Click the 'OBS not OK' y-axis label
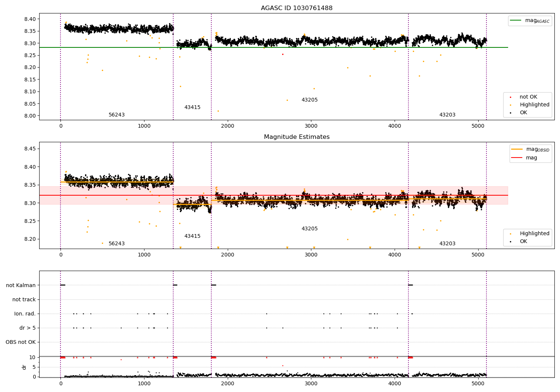The height and width of the screenshot is (392, 560). [x=21, y=342]
